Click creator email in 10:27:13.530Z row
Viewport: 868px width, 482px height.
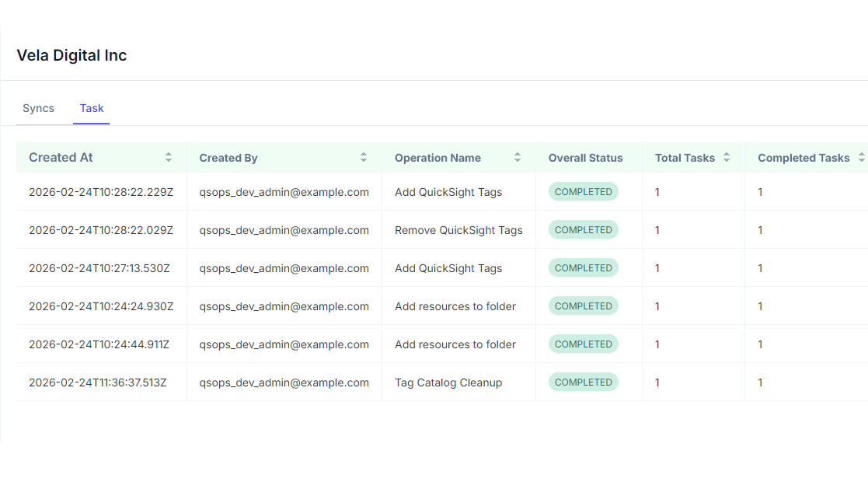[x=284, y=269]
